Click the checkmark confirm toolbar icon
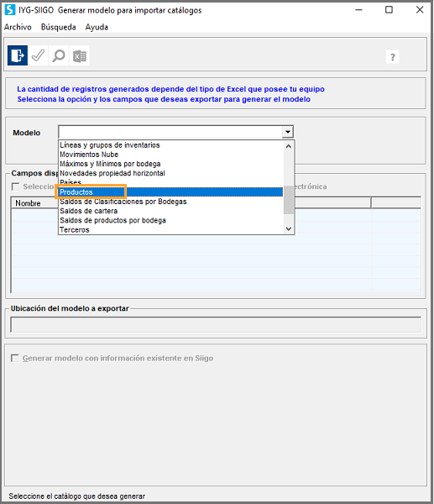 39,55
